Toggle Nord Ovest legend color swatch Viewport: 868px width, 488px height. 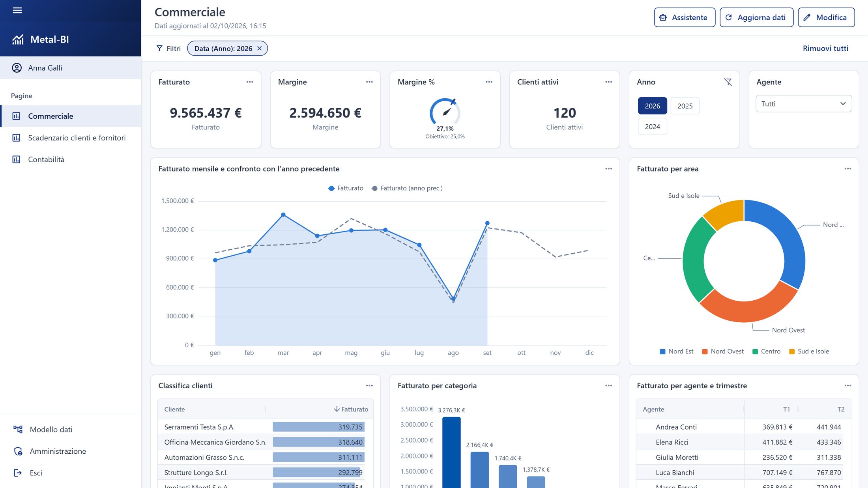(705, 352)
